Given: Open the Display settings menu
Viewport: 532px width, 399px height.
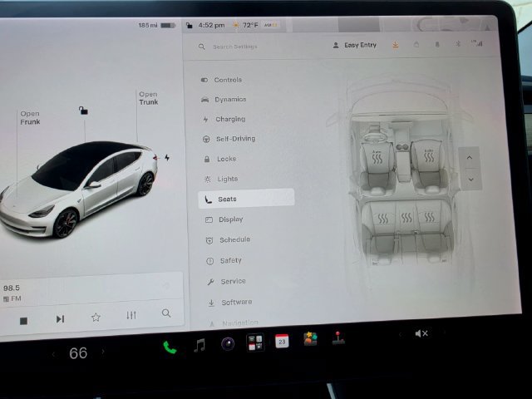Looking at the screenshot, I should pos(224,219).
